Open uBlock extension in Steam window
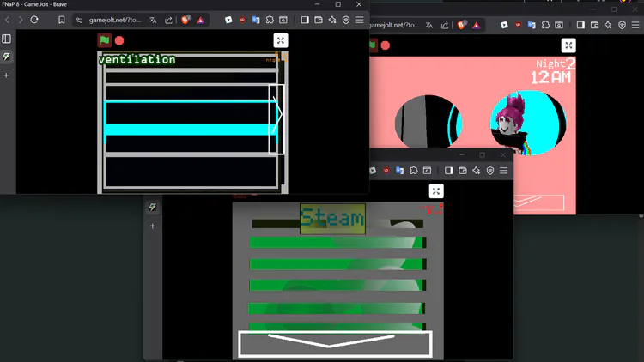The width and height of the screenshot is (644, 362). tap(386, 171)
